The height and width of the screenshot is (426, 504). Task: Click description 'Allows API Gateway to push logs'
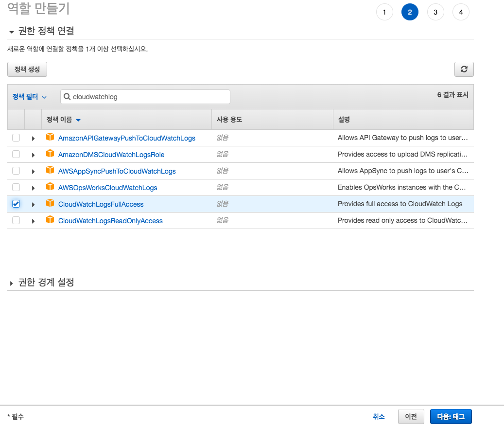pyautogui.click(x=403, y=138)
